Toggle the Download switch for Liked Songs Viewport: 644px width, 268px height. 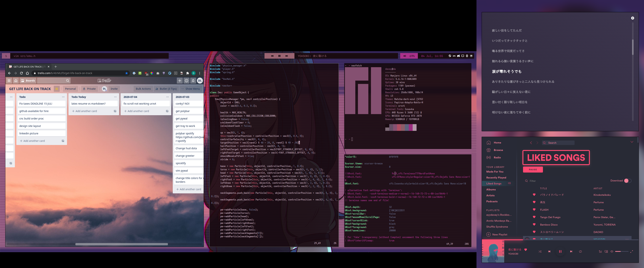(627, 181)
